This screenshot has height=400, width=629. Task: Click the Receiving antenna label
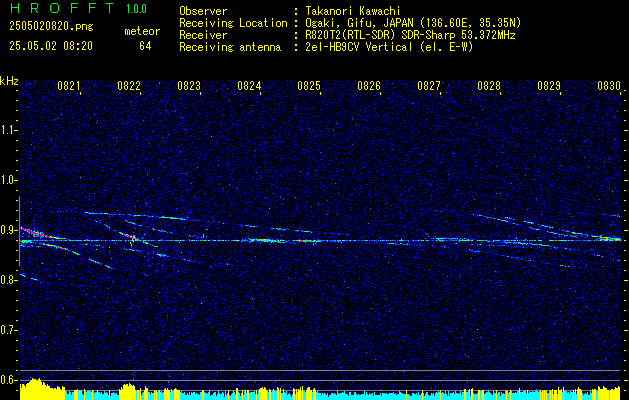pos(230,47)
